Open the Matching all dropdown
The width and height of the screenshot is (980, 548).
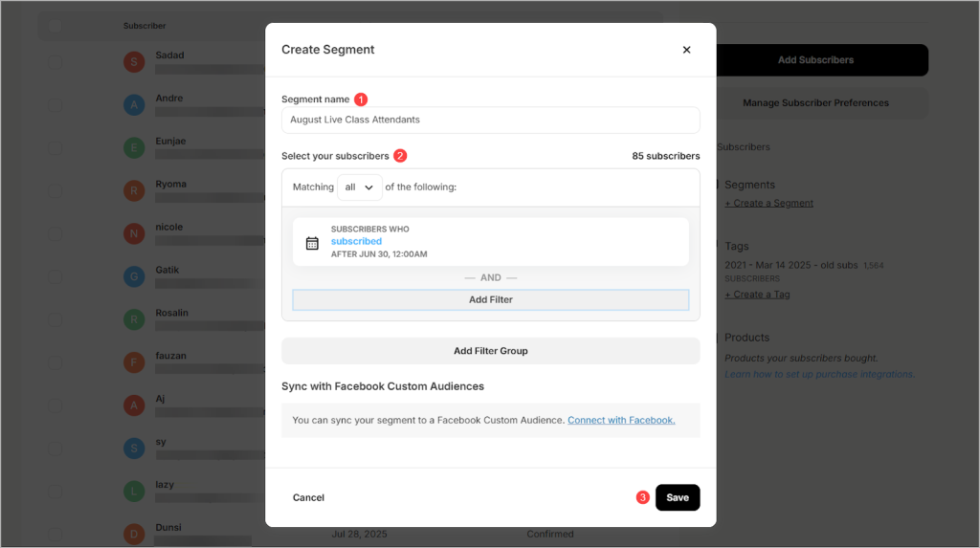point(359,187)
